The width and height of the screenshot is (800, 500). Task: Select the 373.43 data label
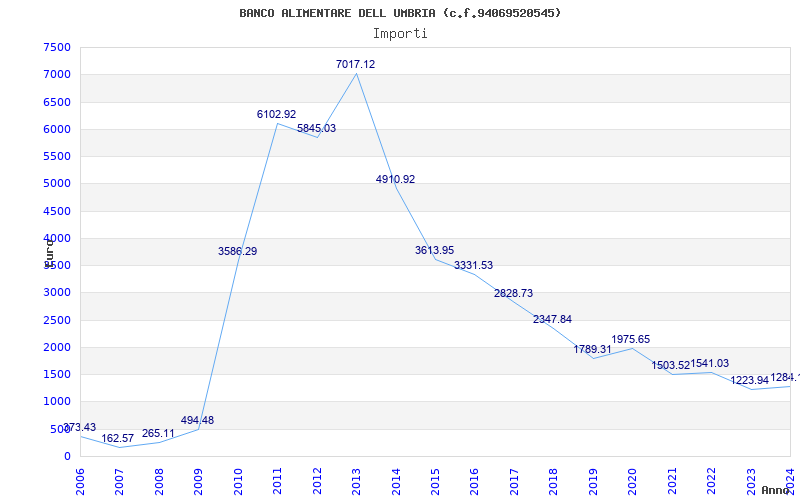(79, 428)
